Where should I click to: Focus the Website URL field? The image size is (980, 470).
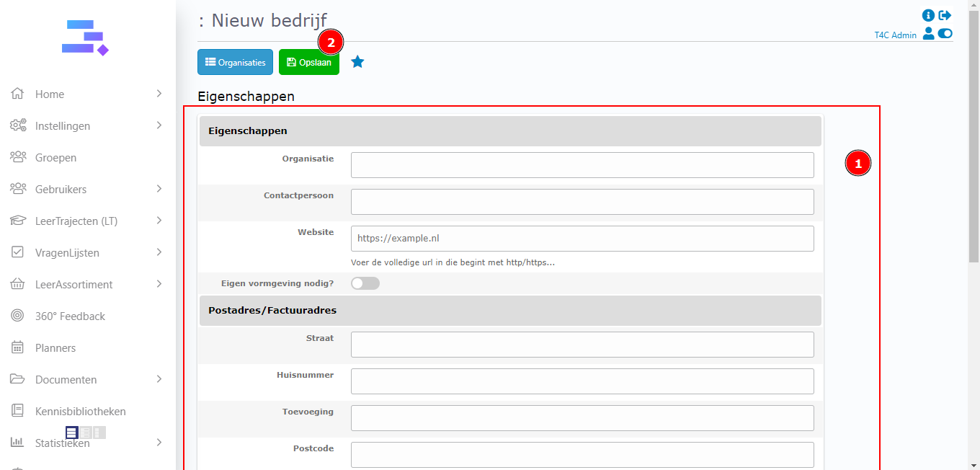582,239
